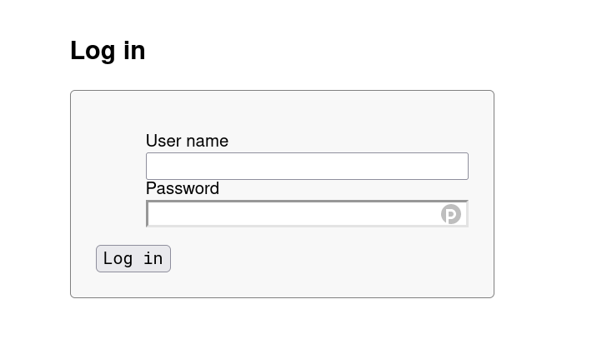Click the bold Log in title

tap(108, 51)
